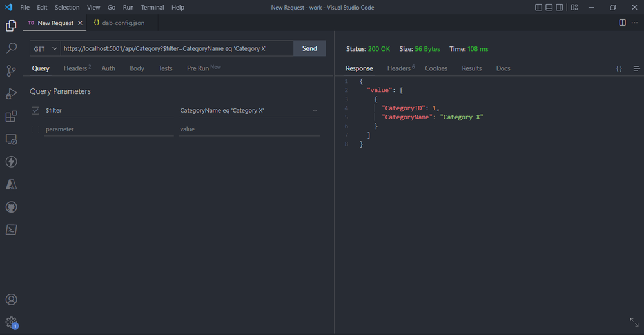Open the Edit menu

point(42,7)
